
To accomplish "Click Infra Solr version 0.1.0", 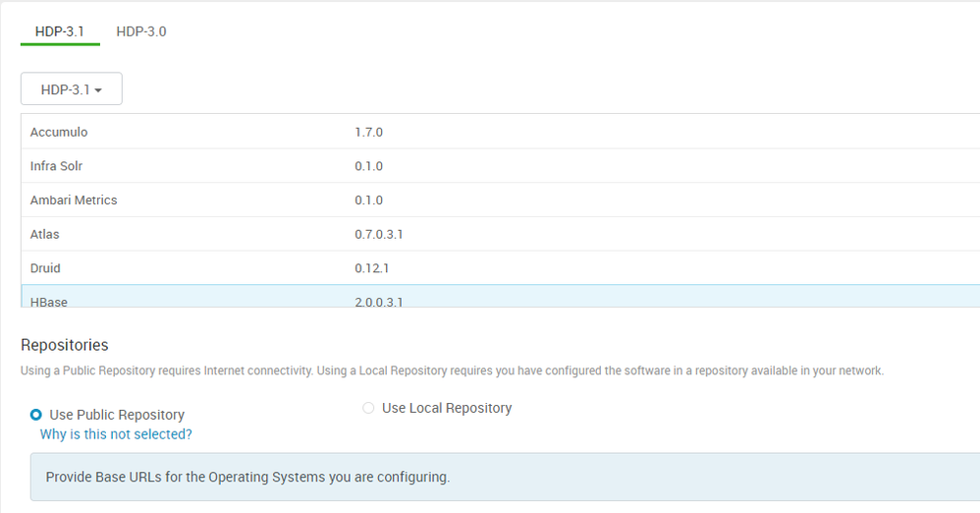I will point(369,166).
